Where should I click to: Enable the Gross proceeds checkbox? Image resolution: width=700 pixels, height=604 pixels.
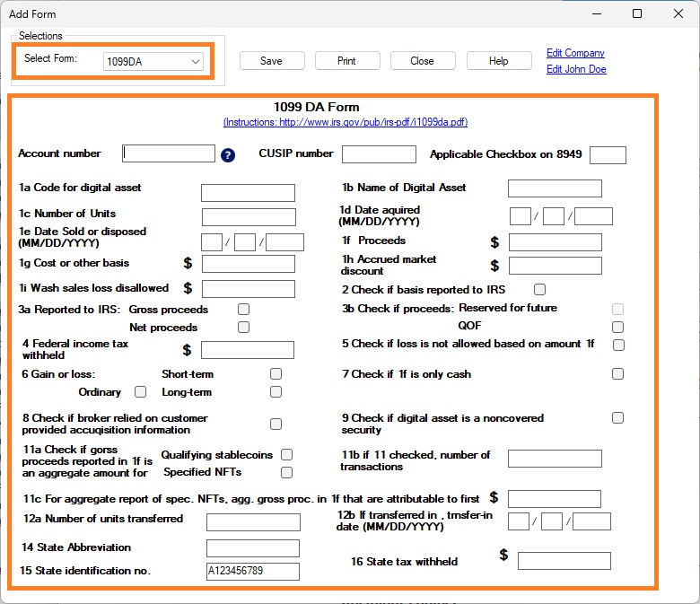click(243, 310)
